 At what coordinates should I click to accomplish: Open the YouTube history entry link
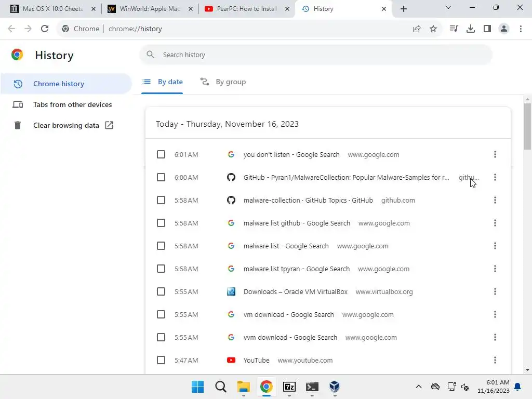[257, 360]
